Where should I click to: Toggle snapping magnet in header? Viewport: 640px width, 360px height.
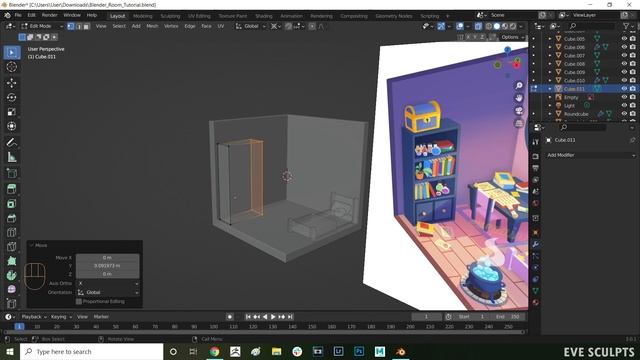coord(289,26)
